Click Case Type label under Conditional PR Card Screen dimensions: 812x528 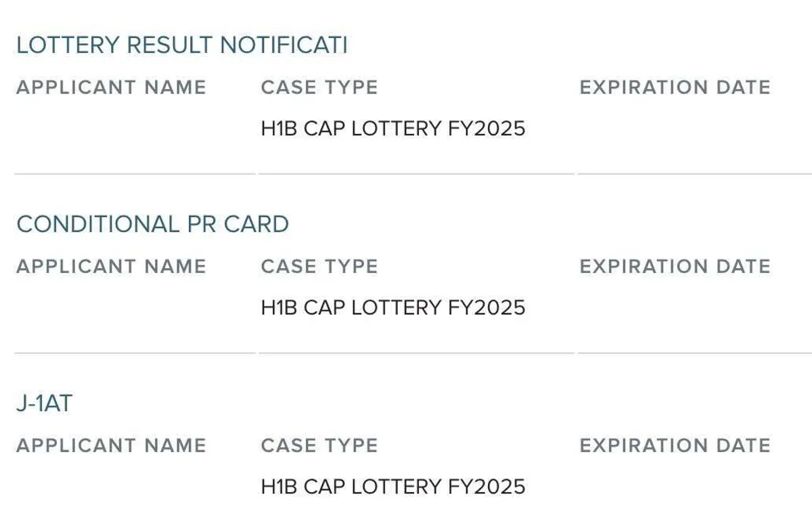(x=319, y=266)
